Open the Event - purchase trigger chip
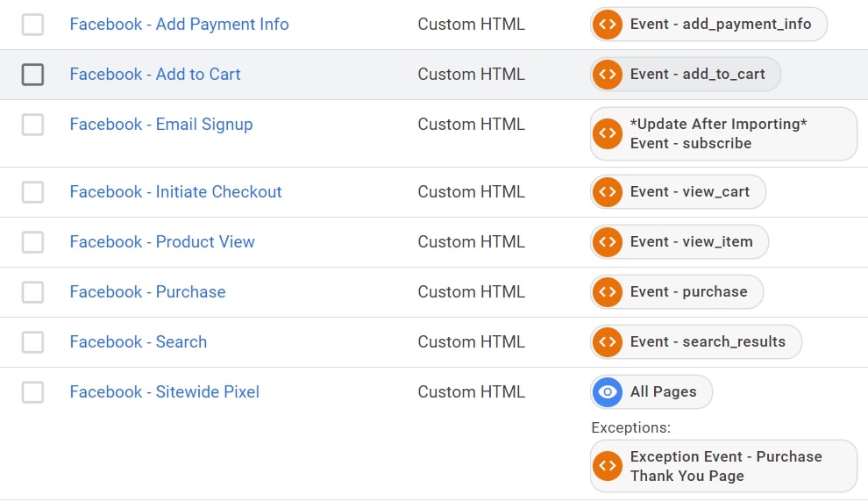Image resolution: width=868 pixels, height=502 pixels. coord(677,292)
